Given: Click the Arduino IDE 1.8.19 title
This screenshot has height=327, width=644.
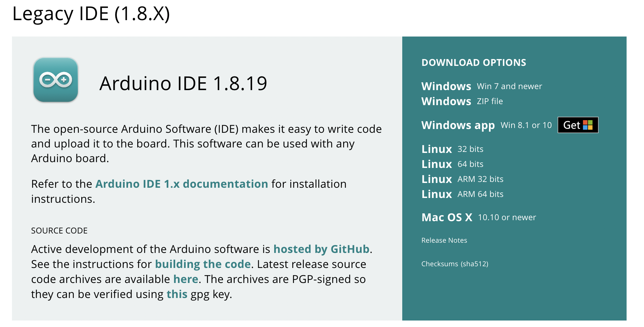Looking at the screenshot, I should click(x=183, y=83).
